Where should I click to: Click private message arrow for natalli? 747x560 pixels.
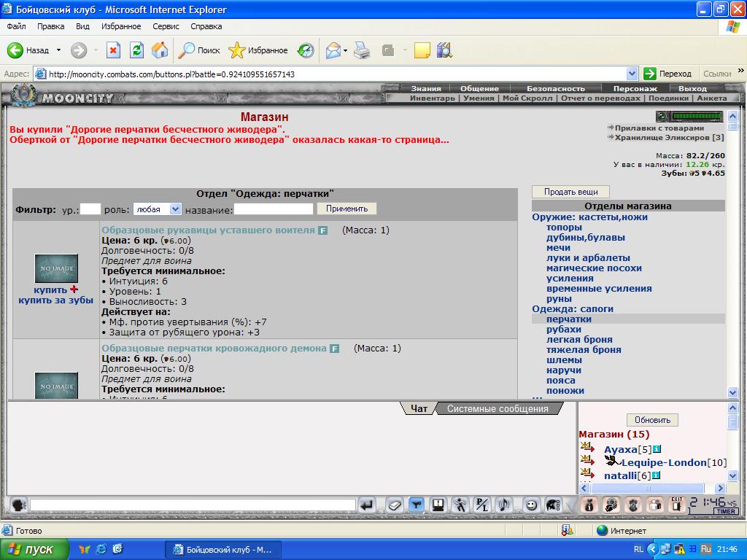pos(587,473)
